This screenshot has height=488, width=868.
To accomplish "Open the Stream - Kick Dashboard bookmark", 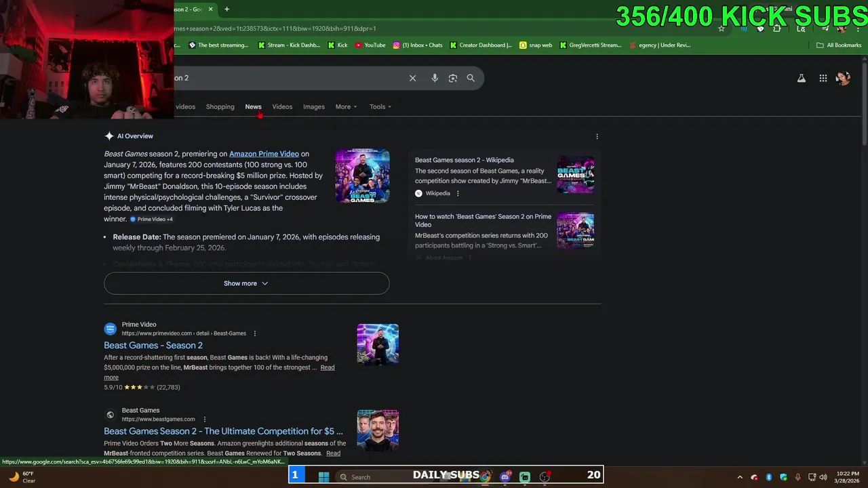I will tap(289, 45).
